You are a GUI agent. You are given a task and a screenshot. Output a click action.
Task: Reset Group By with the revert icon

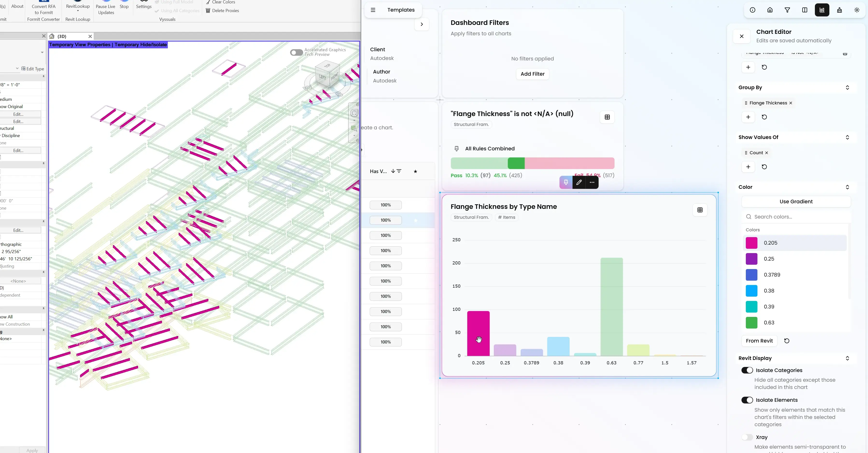764,117
